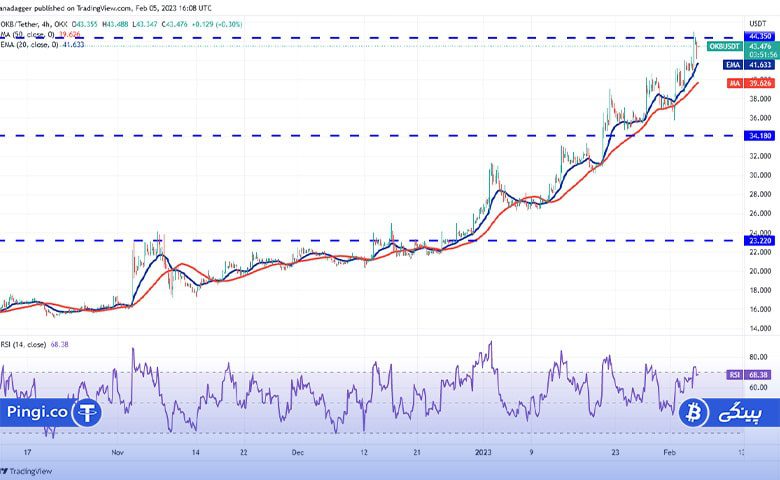Click the Nov date label on time axis
Viewport: 780px width, 480px height.
click(117, 452)
